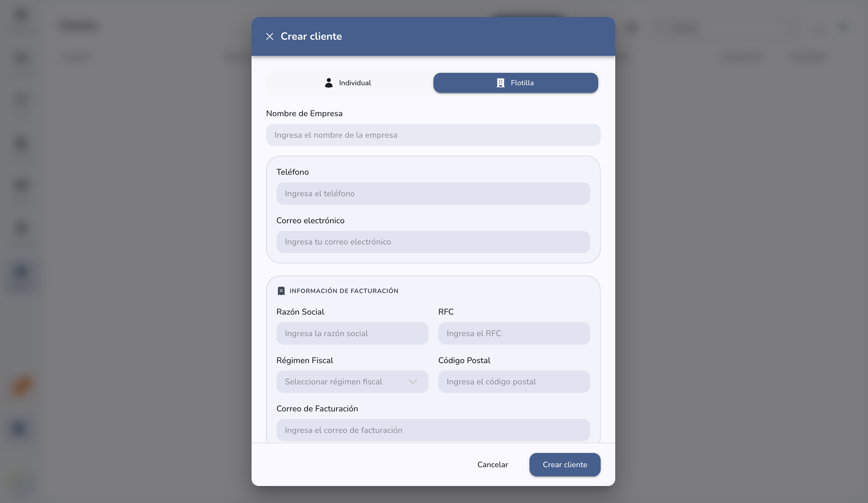Focus the Nombre de Empresa field
Screen dimensions: 868x503
[x=433, y=135]
